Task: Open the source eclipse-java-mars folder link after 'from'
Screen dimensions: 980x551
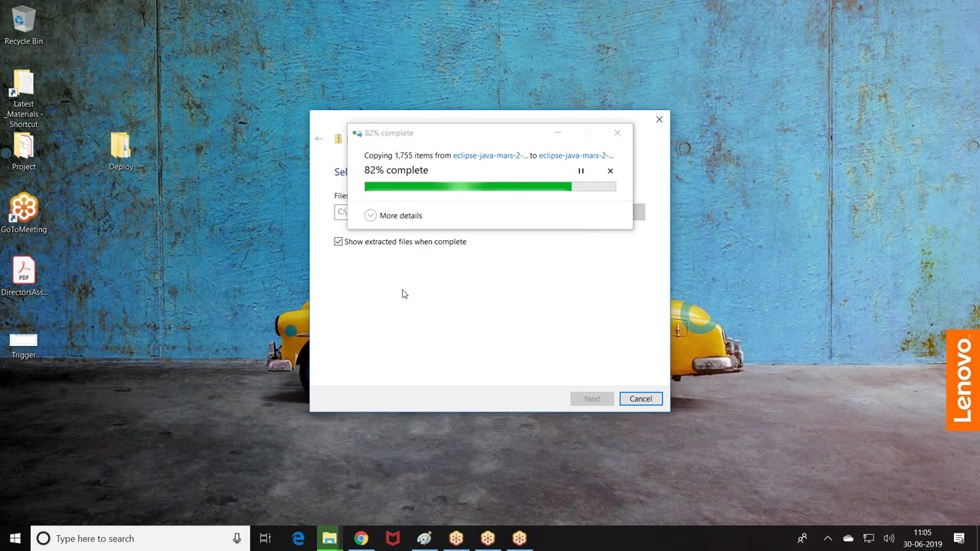Action: (x=490, y=155)
